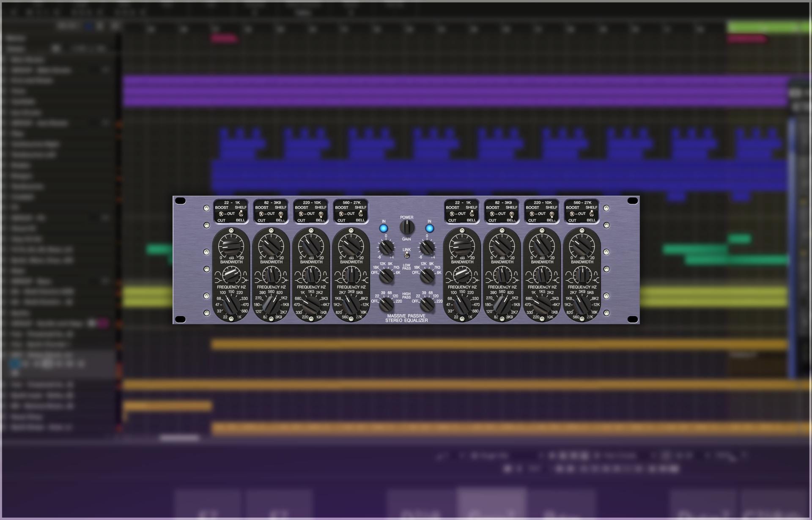Click right channel 220-10K Frequency Hz selector
The width and height of the screenshot is (812, 520).
(x=542, y=304)
